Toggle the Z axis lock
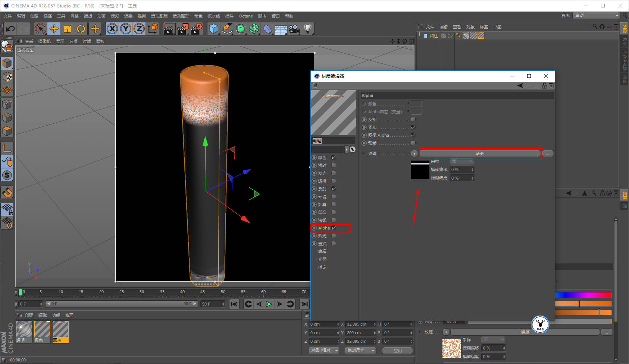The width and height of the screenshot is (629, 364). click(139, 29)
